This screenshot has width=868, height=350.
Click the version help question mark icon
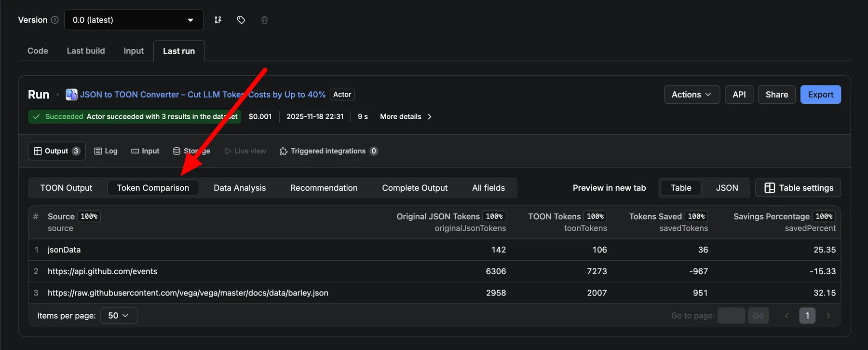[54, 20]
